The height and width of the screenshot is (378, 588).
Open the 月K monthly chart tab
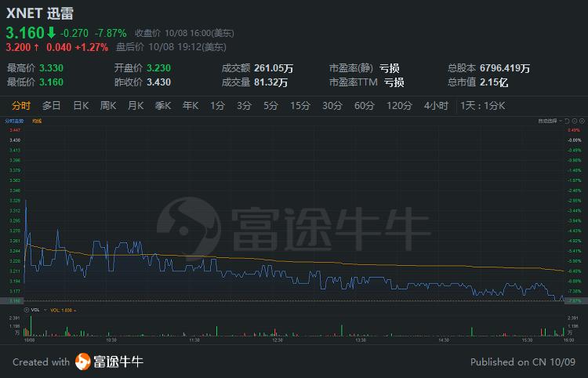[136, 106]
